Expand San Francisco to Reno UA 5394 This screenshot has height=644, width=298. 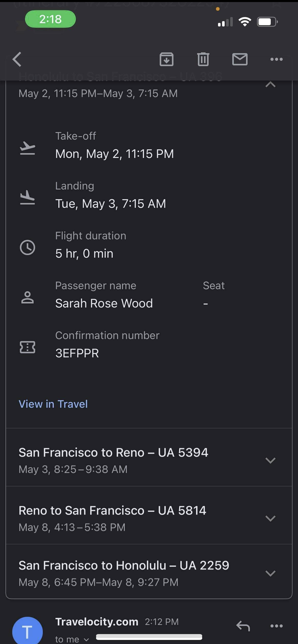click(x=270, y=460)
